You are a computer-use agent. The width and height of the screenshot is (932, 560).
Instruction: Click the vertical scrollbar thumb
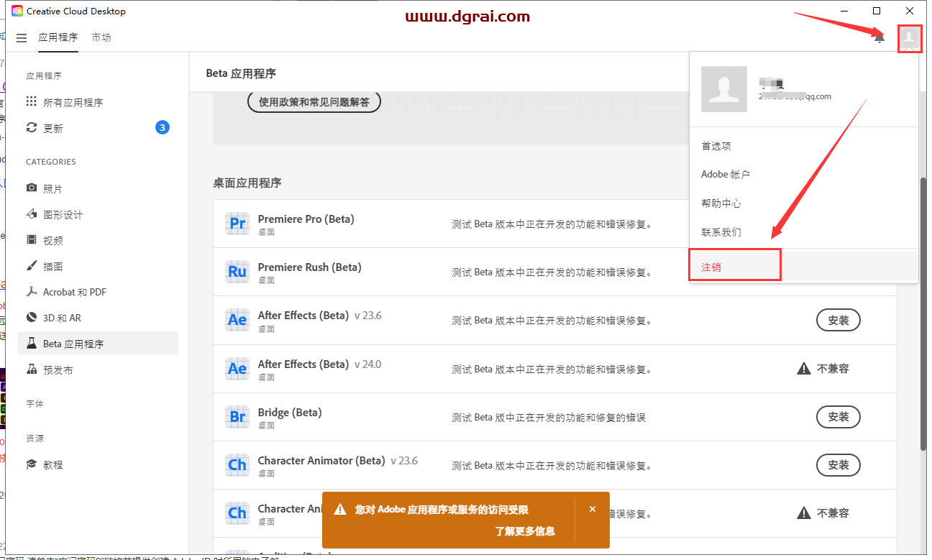click(x=923, y=313)
